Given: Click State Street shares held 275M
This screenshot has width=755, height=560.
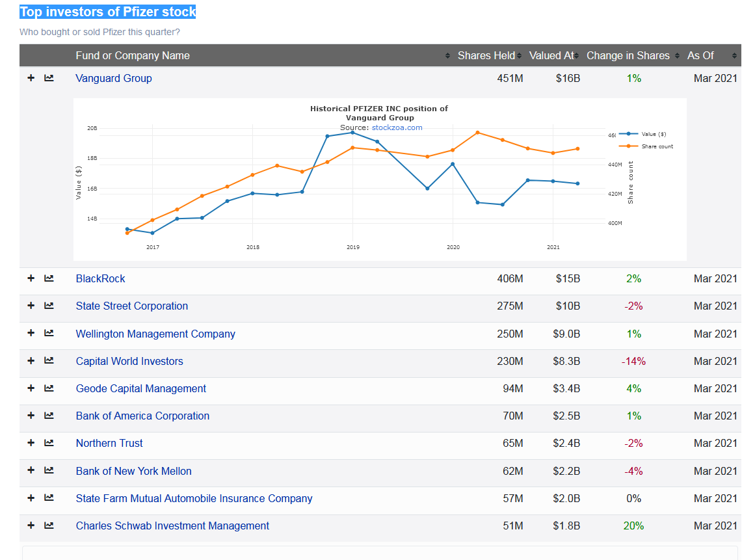Looking at the screenshot, I should tap(510, 306).
